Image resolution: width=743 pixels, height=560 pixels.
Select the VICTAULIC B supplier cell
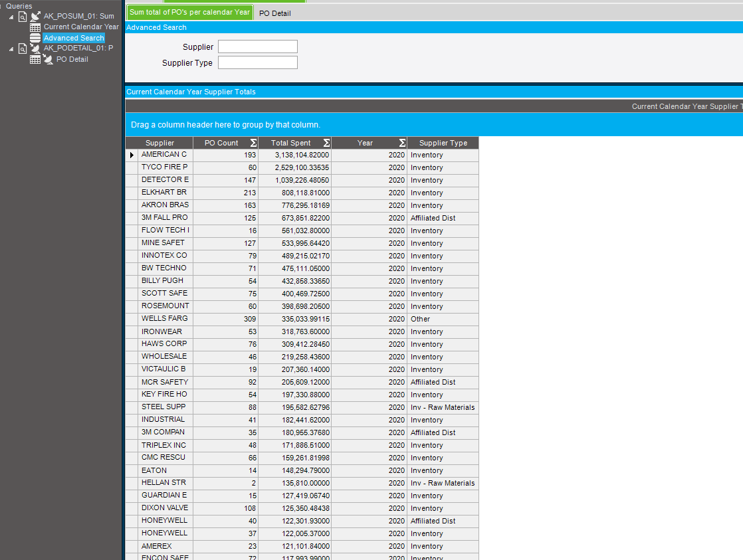tap(165, 369)
